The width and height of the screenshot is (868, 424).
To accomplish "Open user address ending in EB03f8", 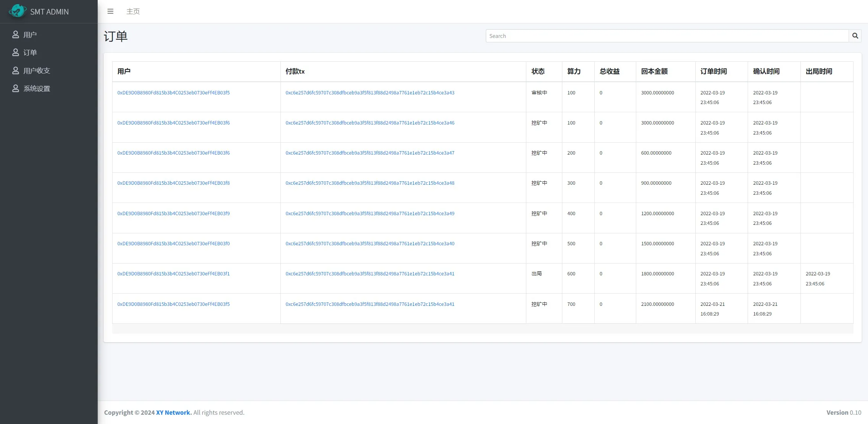I will click(173, 183).
